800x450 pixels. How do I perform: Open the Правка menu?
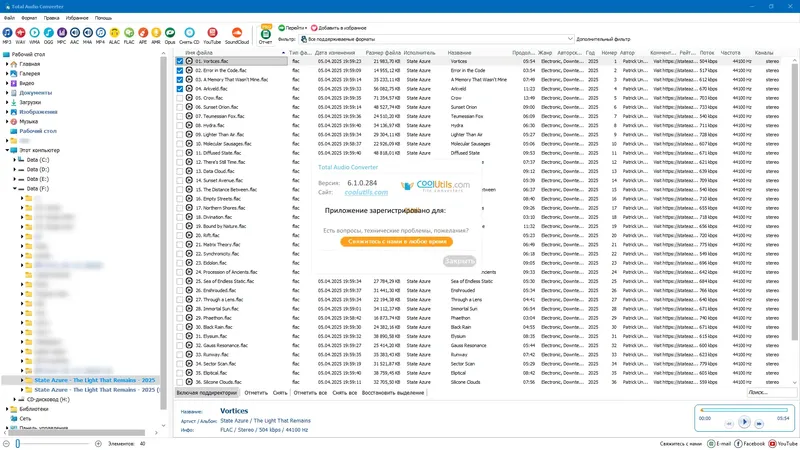pyautogui.click(x=52, y=18)
